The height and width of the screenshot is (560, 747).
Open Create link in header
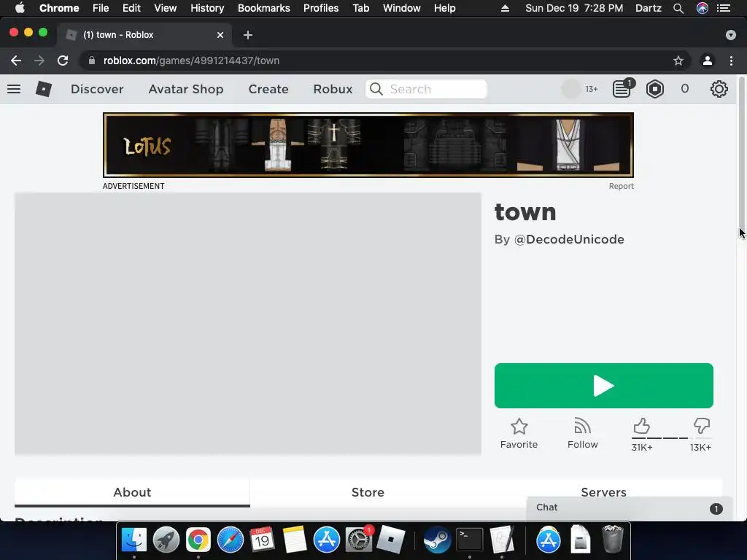268,89
